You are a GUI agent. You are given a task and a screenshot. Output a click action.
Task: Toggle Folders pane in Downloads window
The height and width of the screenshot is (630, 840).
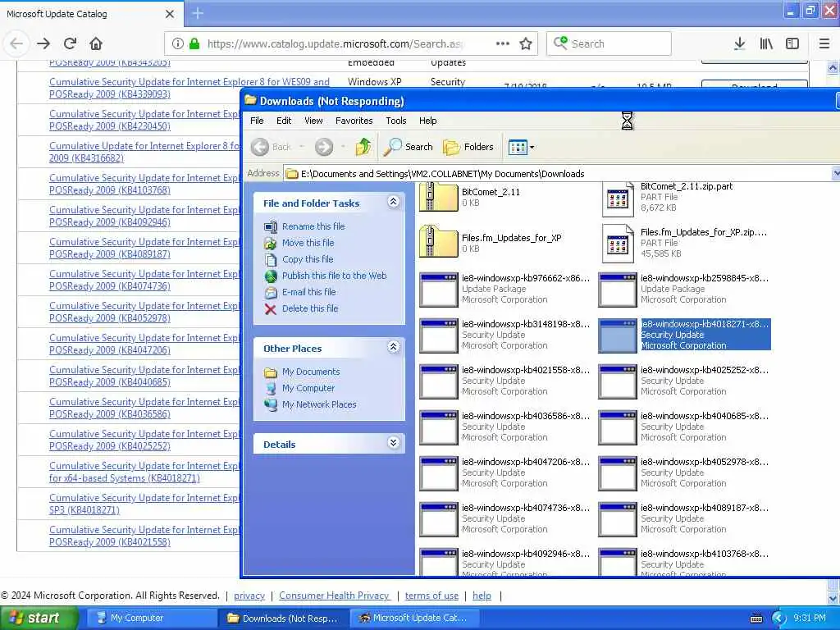tap(468, 146)
